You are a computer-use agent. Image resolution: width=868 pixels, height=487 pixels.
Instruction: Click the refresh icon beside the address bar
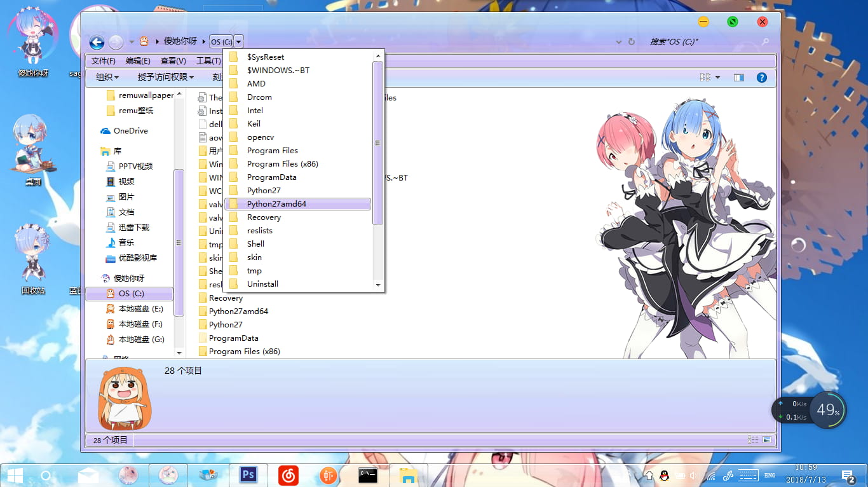(x=632, y=42)
